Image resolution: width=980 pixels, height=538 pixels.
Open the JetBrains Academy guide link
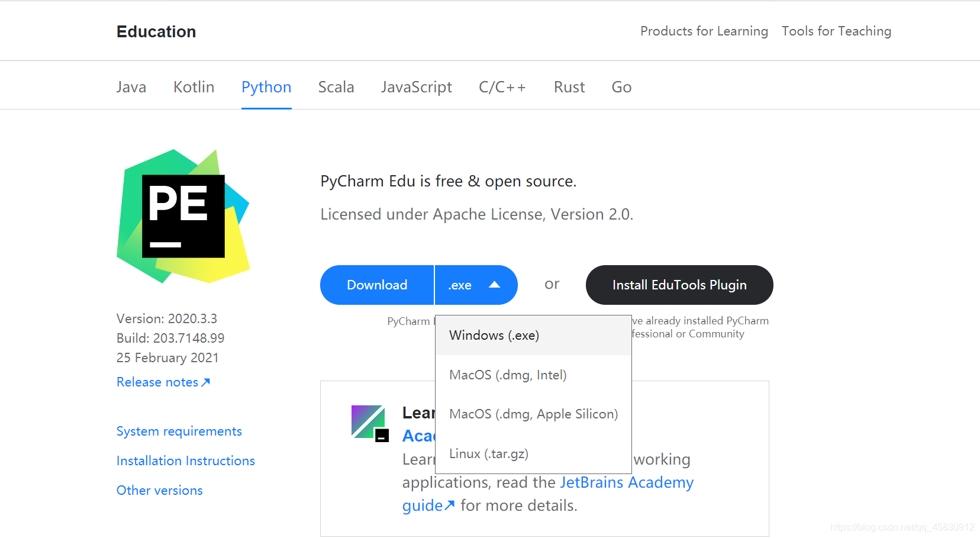point(627,482)
